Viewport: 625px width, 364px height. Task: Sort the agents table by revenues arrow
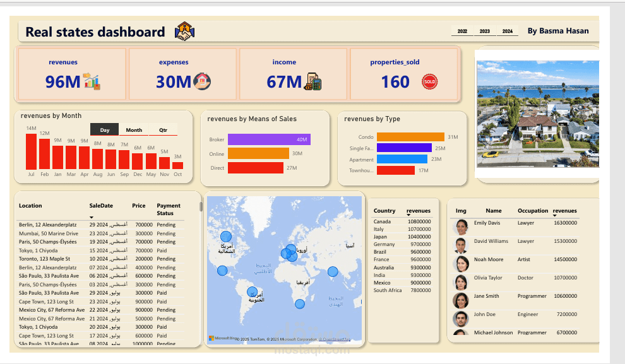[555, 216]
